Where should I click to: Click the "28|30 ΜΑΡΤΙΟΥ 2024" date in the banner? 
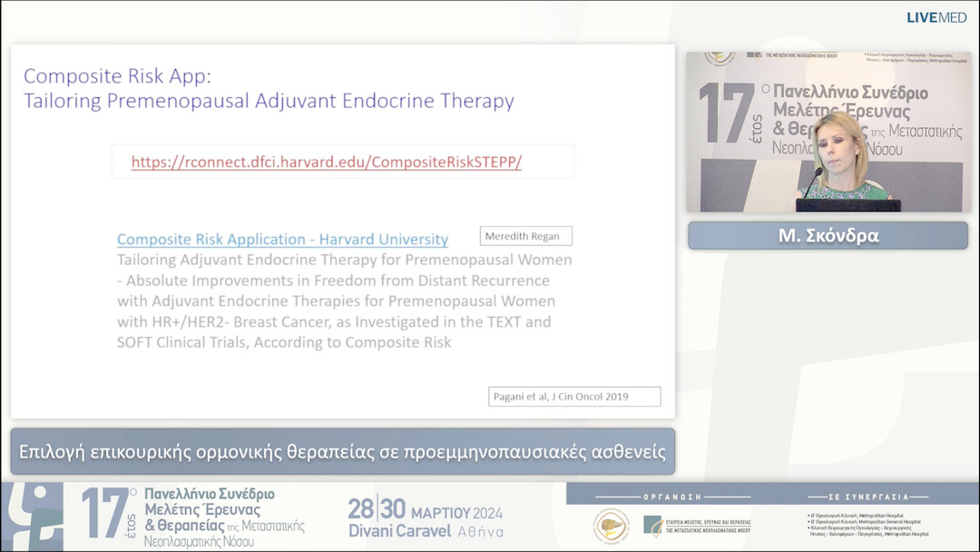[x=425, y=510]
